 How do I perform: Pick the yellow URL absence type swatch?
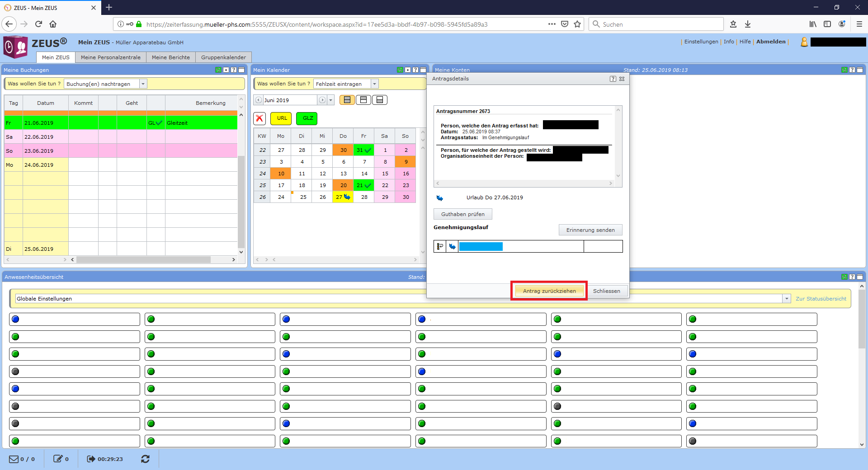coord(282,118)
